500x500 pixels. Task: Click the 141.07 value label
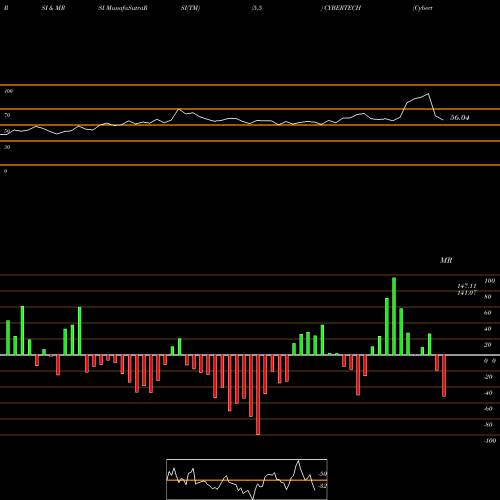coord(467,293)
